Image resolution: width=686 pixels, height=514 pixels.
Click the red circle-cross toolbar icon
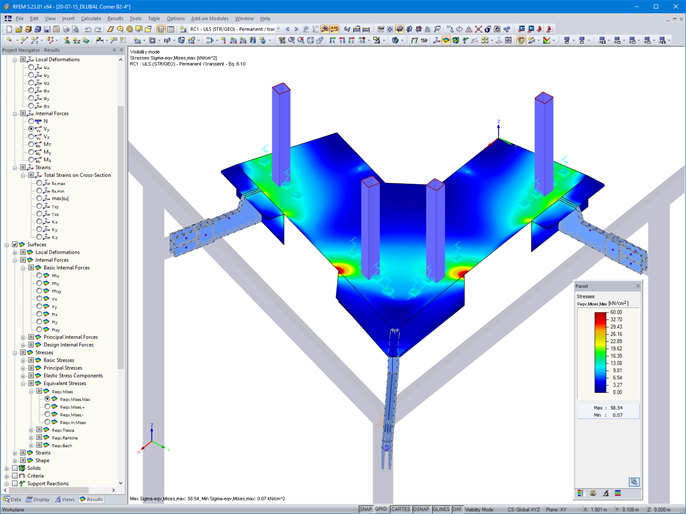459,29
